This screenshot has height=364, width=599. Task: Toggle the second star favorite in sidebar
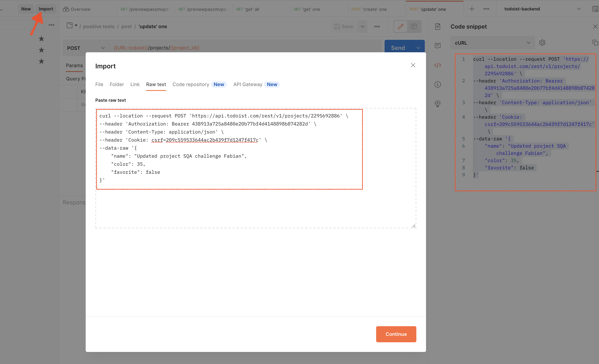(x=42, y=50)
